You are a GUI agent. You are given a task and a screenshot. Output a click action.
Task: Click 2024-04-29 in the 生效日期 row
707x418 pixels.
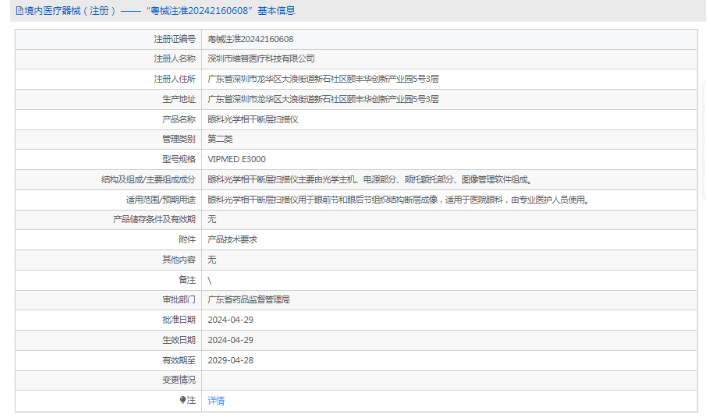pyautogui.click(x=230, y=340)
